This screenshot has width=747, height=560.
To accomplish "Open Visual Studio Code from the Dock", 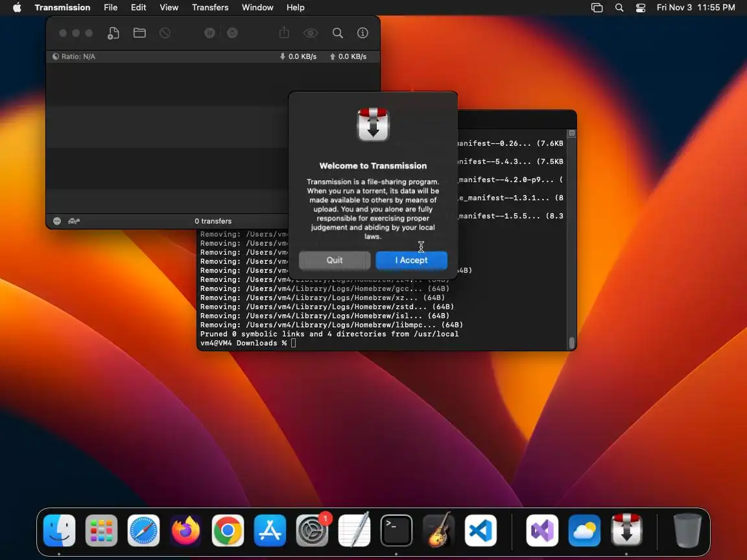I will point(480,530).
